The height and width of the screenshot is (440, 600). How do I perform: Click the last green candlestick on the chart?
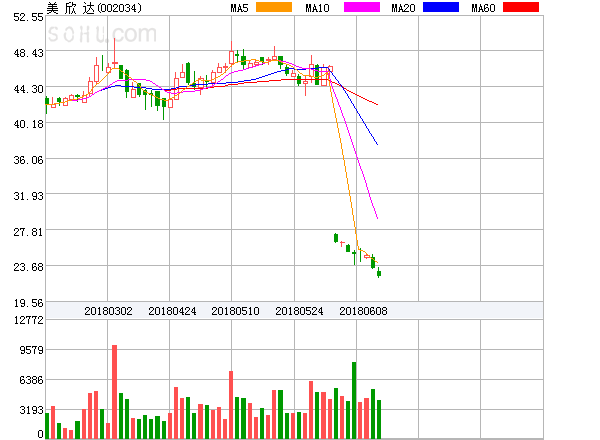379,273
